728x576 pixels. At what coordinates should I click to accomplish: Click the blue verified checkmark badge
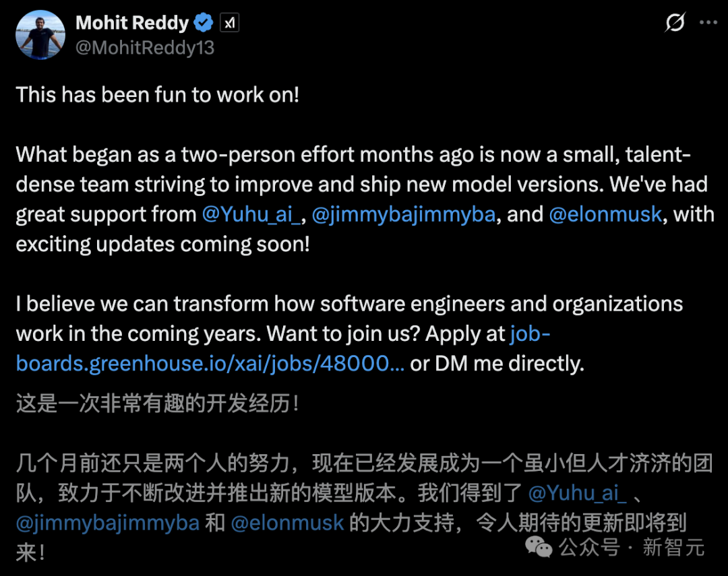[203, 24]
